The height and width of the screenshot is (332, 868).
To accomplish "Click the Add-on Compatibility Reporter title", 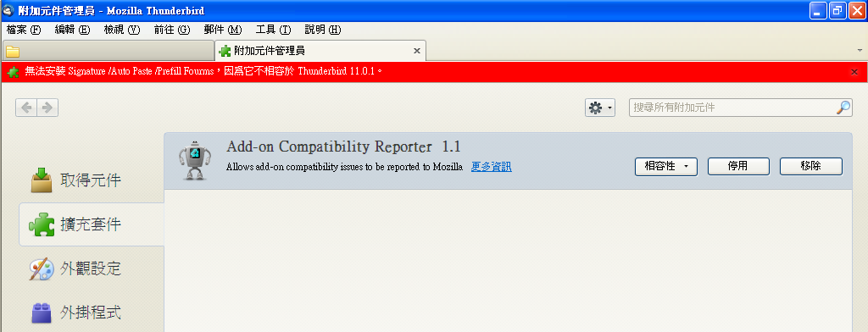I will point(343,147).
